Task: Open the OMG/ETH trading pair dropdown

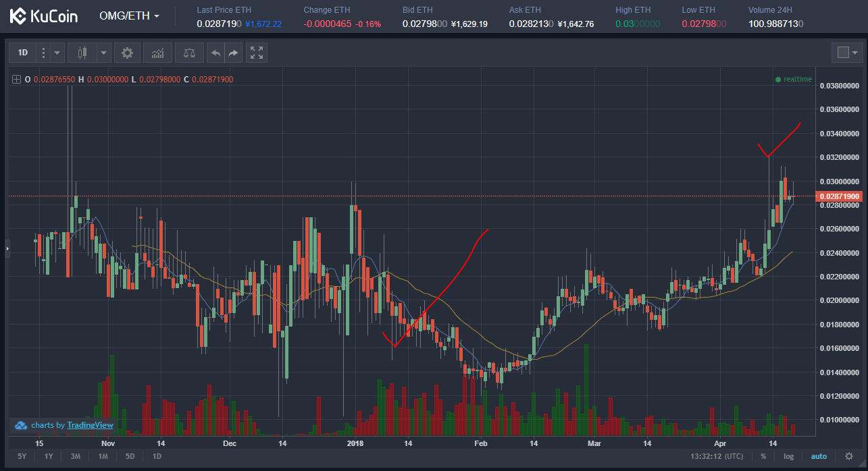Action: pyautogui.click(x=129, y=16)
